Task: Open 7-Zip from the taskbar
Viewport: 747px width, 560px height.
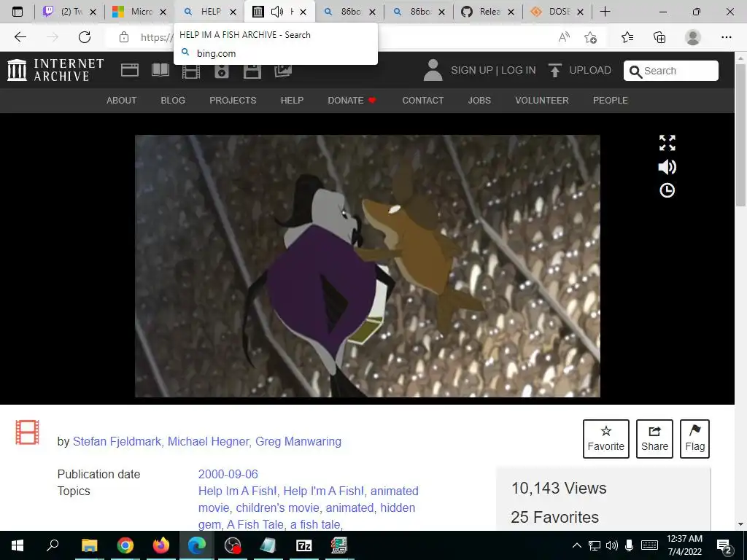Action: pyautogui.click(x=304, y=545)
